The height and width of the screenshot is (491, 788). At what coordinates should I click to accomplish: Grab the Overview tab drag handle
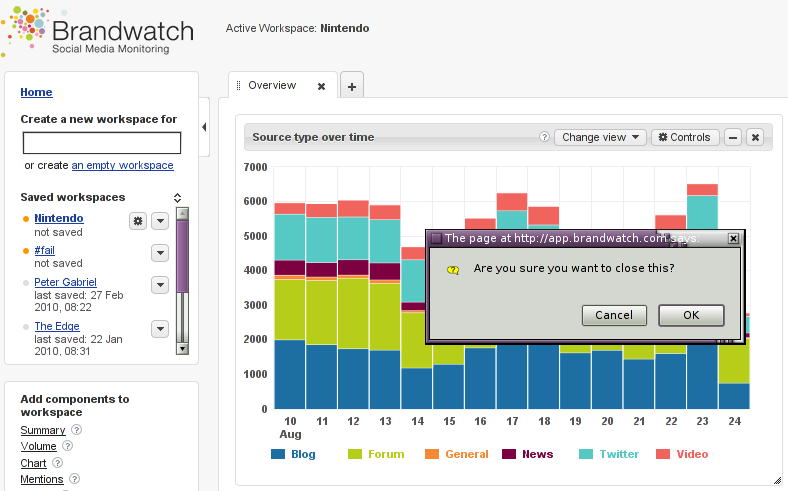coord(238,86)
